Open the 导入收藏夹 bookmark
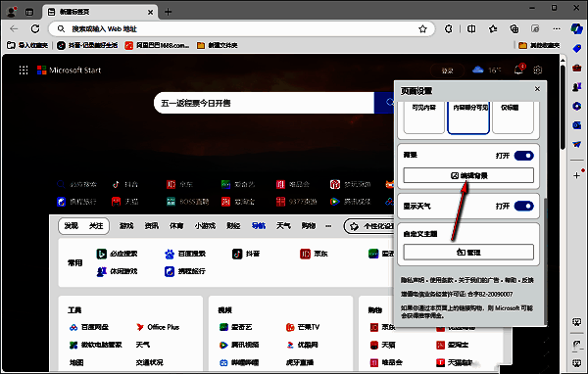Viewport: 588px width, 374px height. [x=27, y=45]
